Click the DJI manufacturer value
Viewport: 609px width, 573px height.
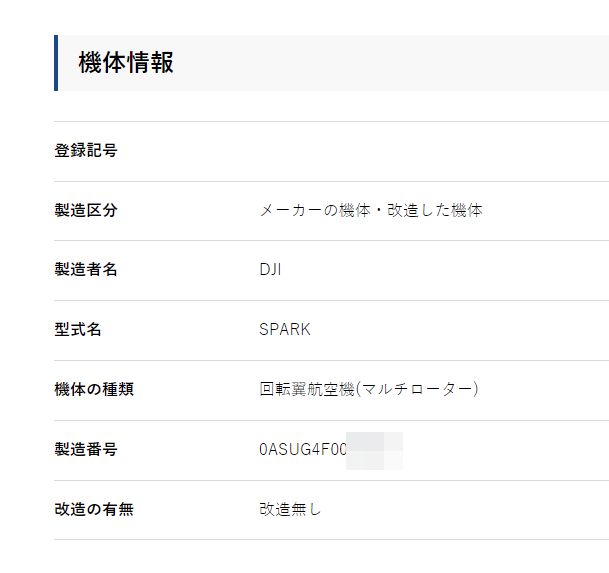pos(270,270)
